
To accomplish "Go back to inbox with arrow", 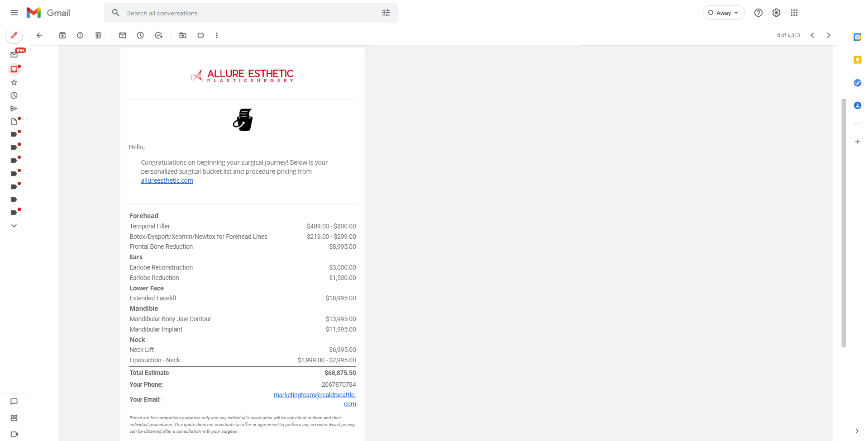I will click(39, 35).
